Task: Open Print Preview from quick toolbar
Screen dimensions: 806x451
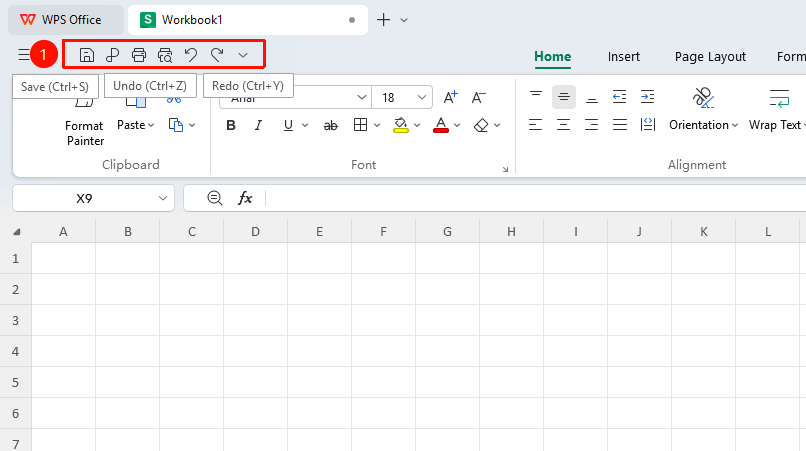Action: click(164, 55)
